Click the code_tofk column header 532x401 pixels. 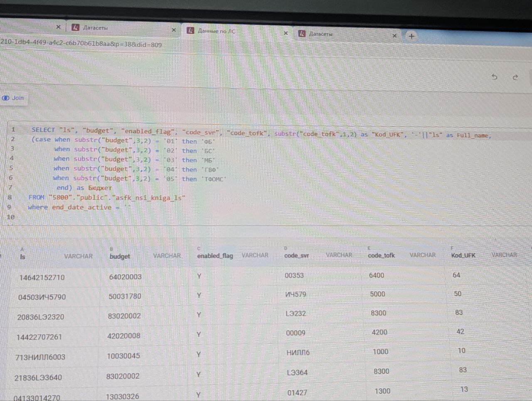click(x=381, y=255)
